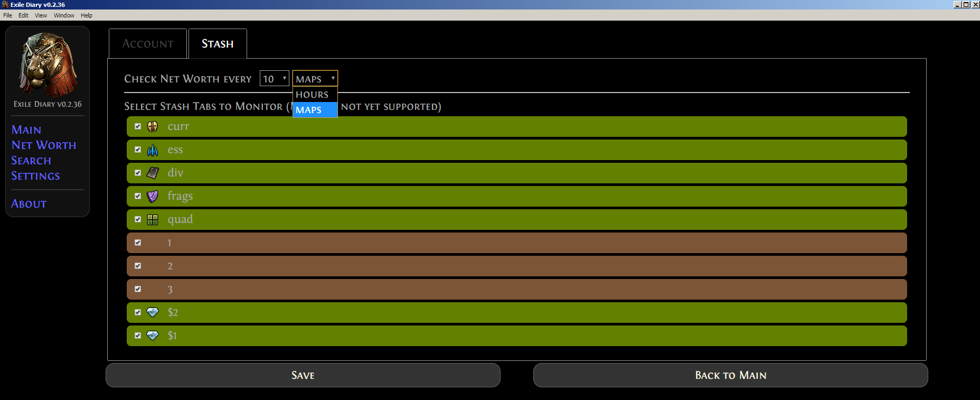Screen dimensions: 980x400
Task: Click the currency tab icon beside curr
Action: click(153, 126)
